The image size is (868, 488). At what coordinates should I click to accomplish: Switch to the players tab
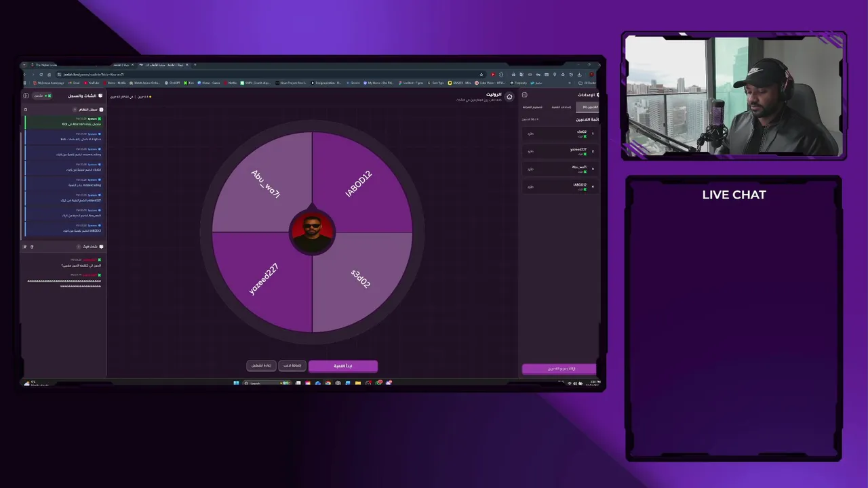coord(587,107)
